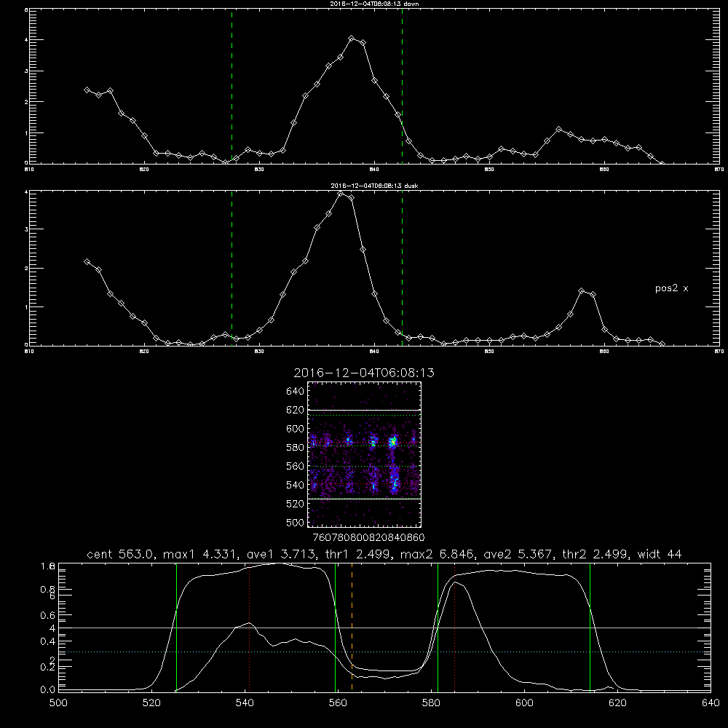The image size is (728, 728).
Task: Click the green vertical line near 560
Action: tap(335, 627)
